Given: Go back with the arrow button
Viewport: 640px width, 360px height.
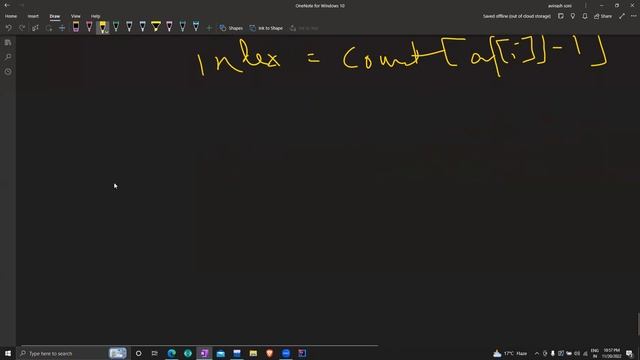Looking at the screenshot, I should [7, 5].
